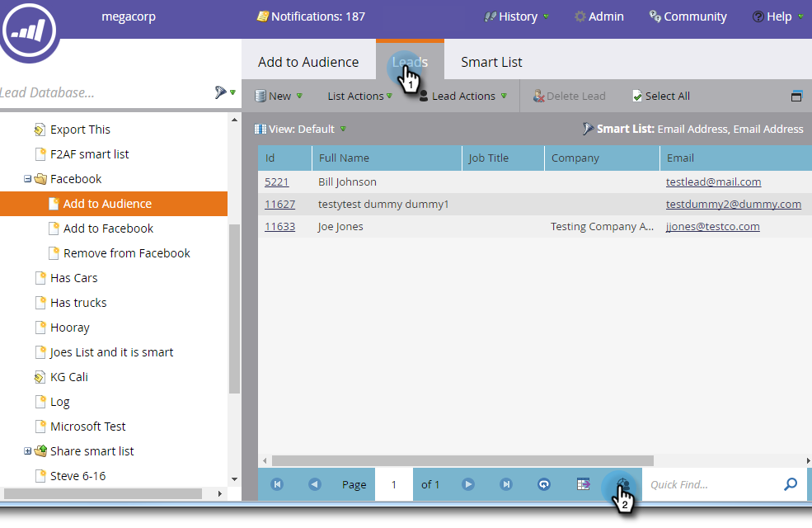Click the page number field
This screenshot has height=528, width=812.
(x=394, y=484)
